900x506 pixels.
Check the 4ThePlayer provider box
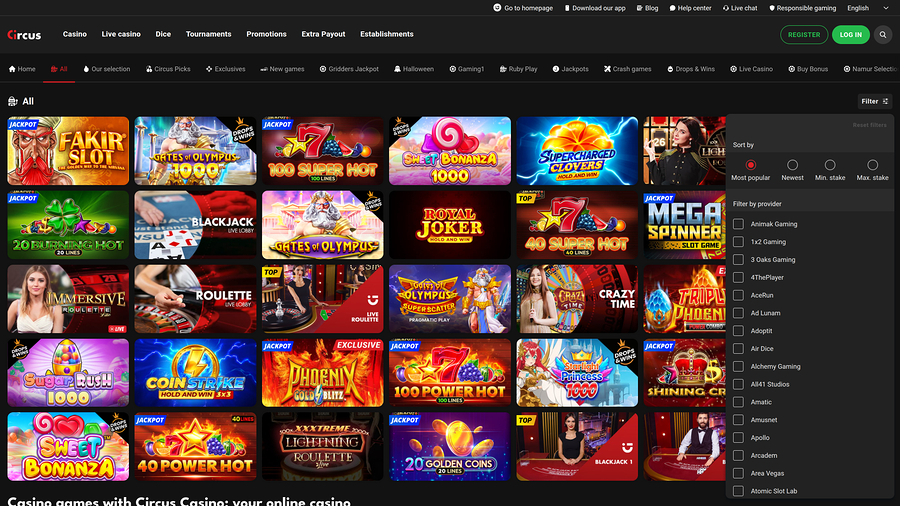point(739,278)
